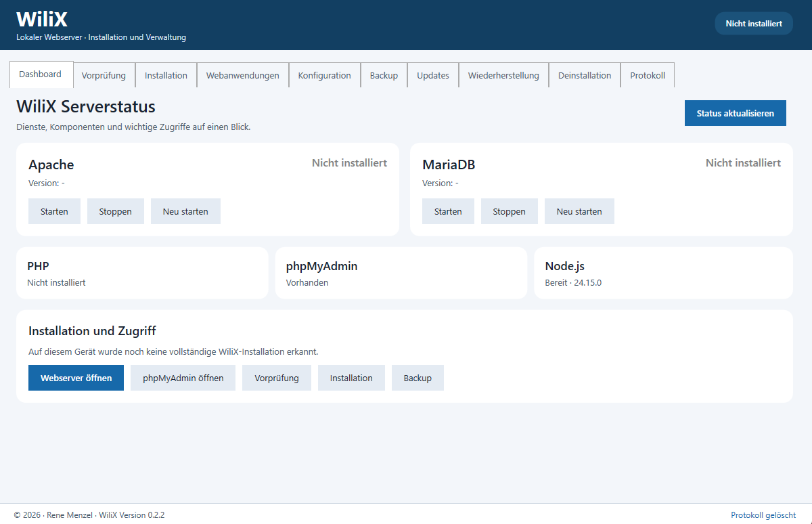This screenshot has width=812, height=524.
Task: Click the 'Installation und Zugriff' heading
Action: point(92,331)
